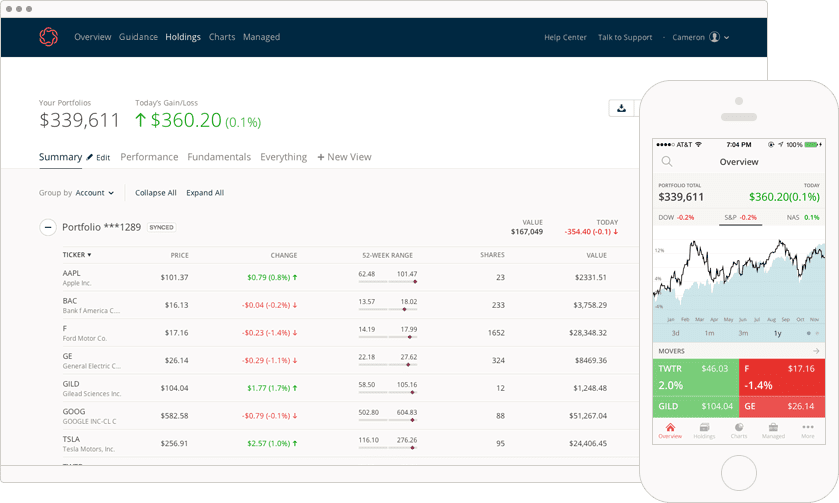Viewport: 839px width, 503px height.
Task: Click the pencil Edit next to Summary
Action: click(x=98, y=158)
